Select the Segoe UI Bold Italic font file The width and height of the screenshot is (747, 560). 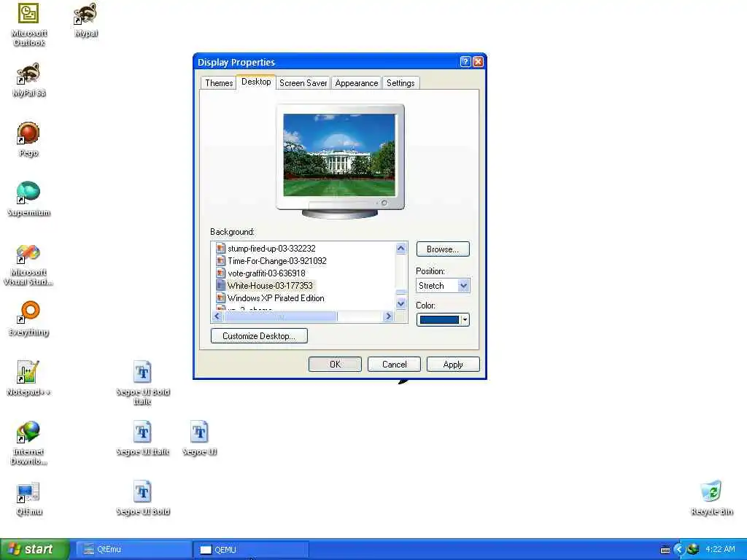click(142, 383)
